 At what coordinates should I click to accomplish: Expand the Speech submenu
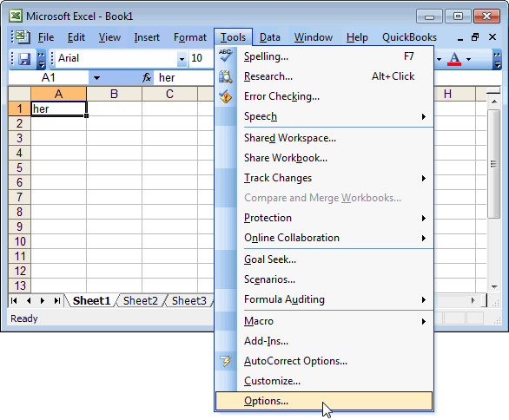point(423,116)
